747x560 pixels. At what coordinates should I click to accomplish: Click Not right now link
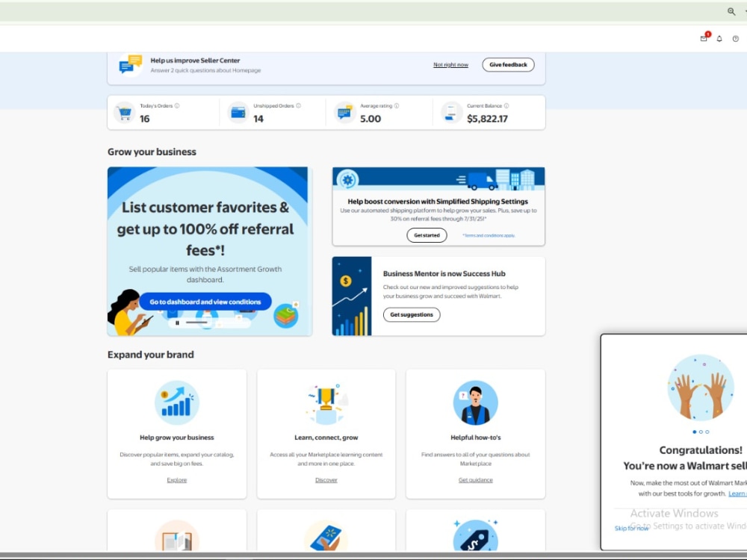pos(450,65)
